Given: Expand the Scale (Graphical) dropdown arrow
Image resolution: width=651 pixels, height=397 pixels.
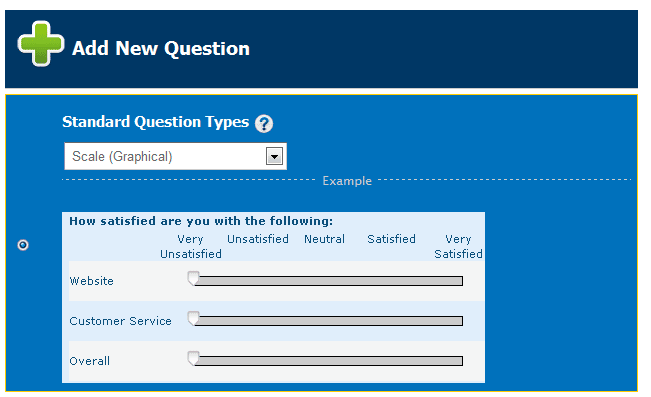Looking at the screenshot, I should point(274,157).
